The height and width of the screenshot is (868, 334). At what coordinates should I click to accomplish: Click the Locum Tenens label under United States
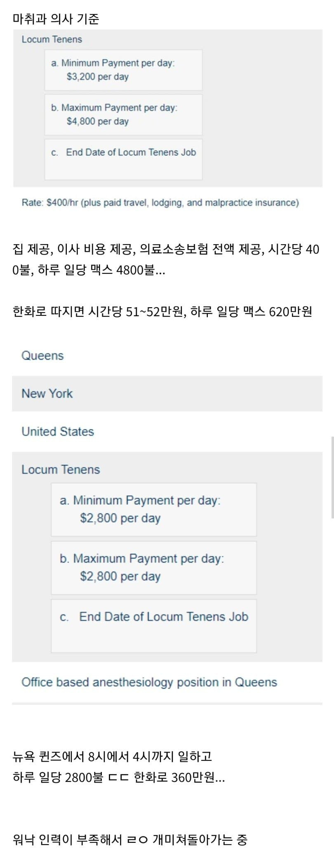point(61,469)
